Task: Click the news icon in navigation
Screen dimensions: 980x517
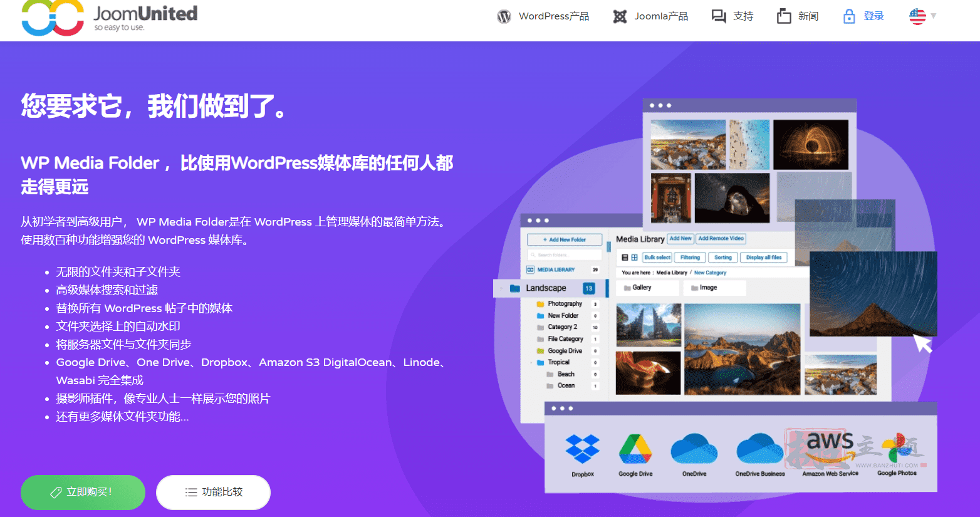Action: pos(784,16)
